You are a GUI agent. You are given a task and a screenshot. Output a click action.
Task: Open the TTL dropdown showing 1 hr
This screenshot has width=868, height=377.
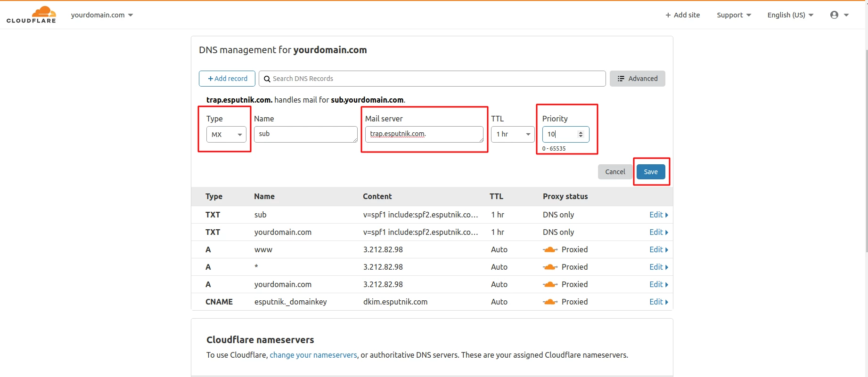pos(513,135)
